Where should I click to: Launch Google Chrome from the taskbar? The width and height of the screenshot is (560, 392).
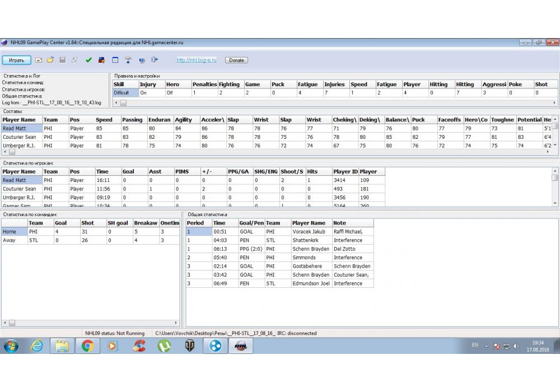pyautogui.click(x=87, y=346)
